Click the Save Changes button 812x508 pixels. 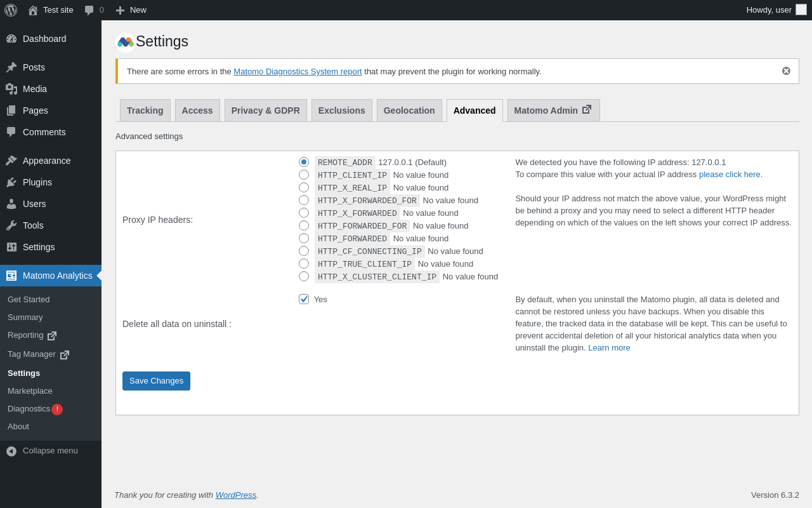pyautogui.click(x=156, y=381)
